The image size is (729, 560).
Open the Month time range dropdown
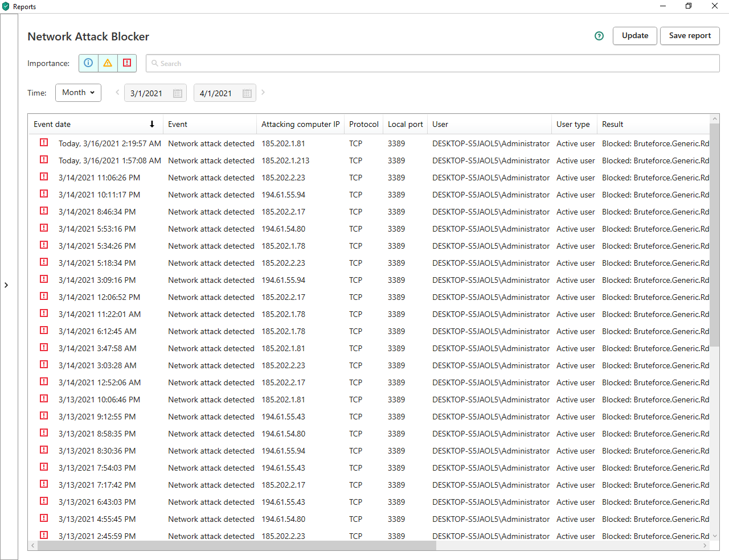pyautogui.click(x=78, y=93)
